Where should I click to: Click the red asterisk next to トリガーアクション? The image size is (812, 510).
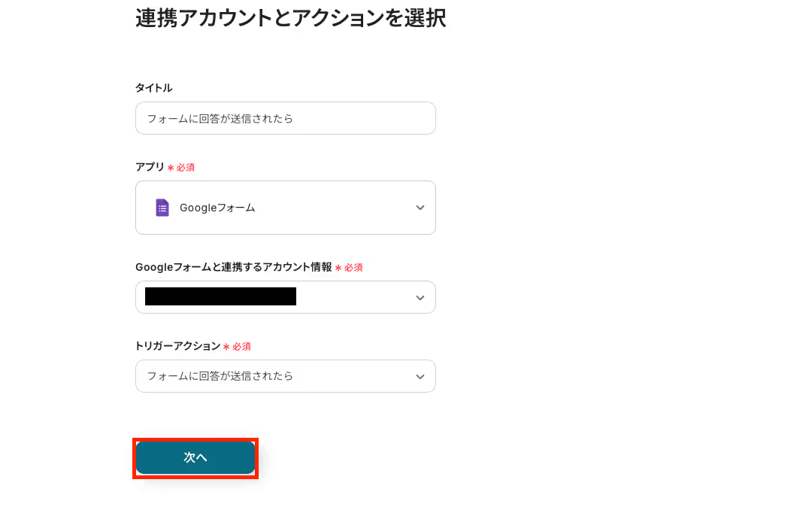(226, 346)
